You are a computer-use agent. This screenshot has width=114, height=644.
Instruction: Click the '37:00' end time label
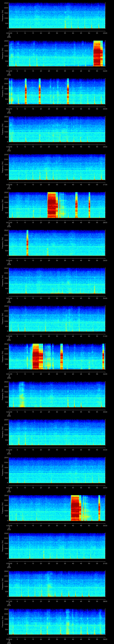coord(105,564)
